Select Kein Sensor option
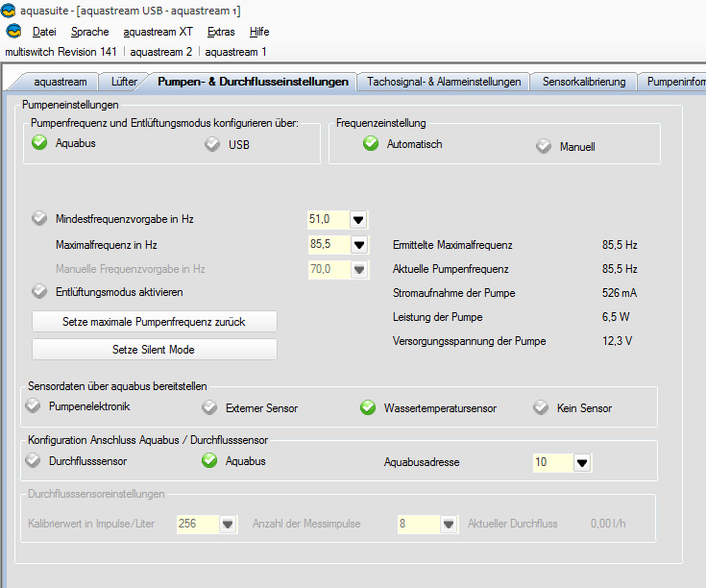Viewport: 706px width, 588px height. tap(572, 408)
